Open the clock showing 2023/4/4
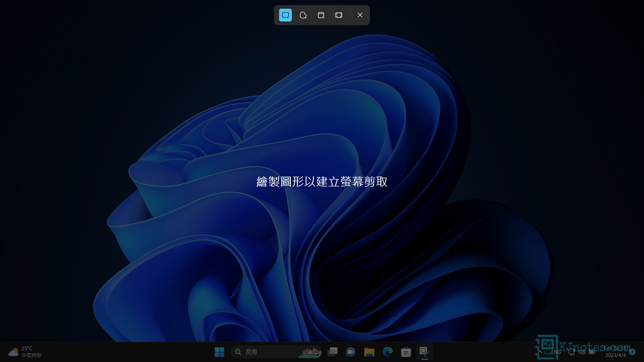 [615, 352]
